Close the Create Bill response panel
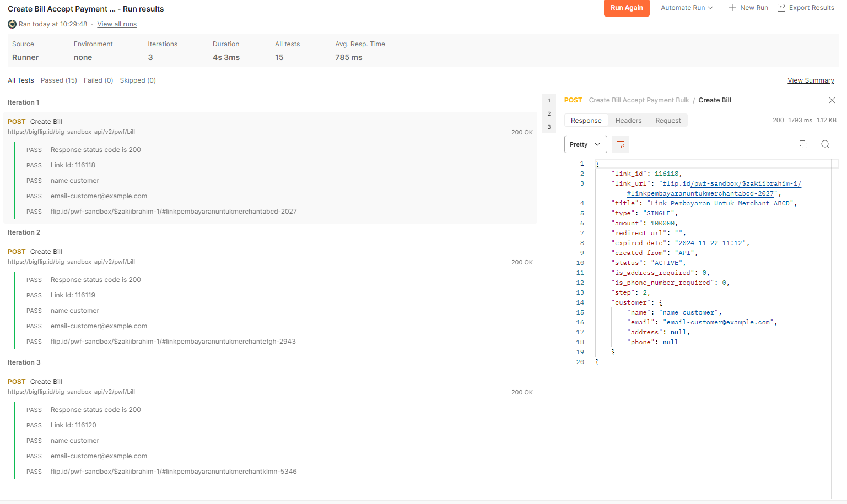 click(832, 100)
